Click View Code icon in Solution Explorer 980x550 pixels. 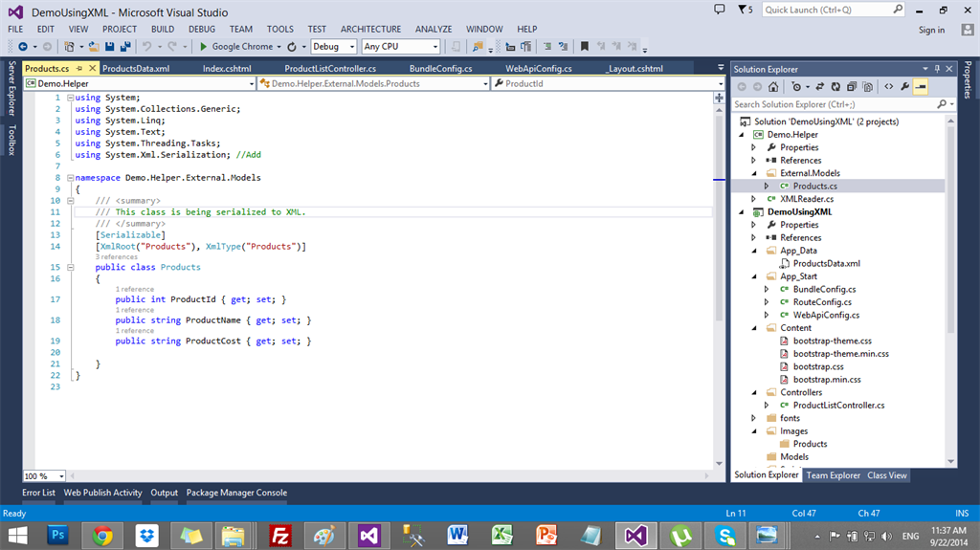pos(888,87)
